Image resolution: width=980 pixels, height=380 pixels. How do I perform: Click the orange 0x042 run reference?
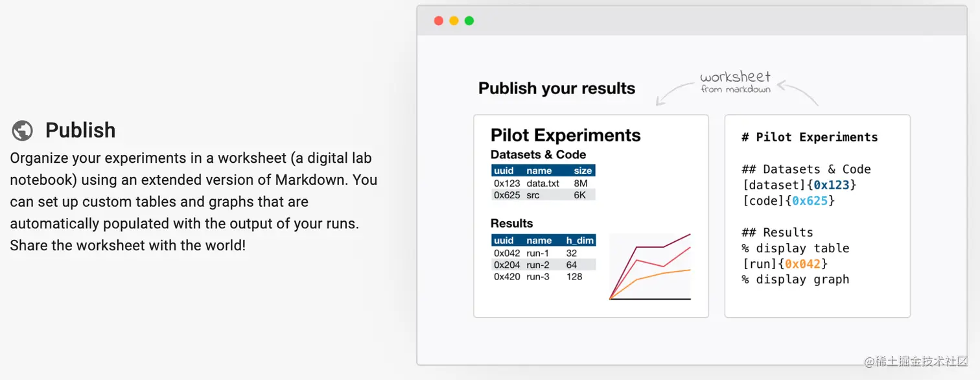tap(802, 264)
